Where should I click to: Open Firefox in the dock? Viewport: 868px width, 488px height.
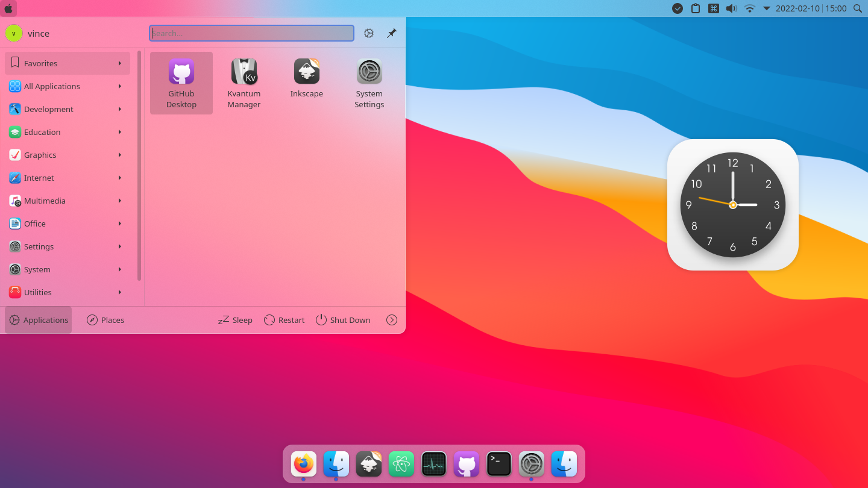pos(304,464)
